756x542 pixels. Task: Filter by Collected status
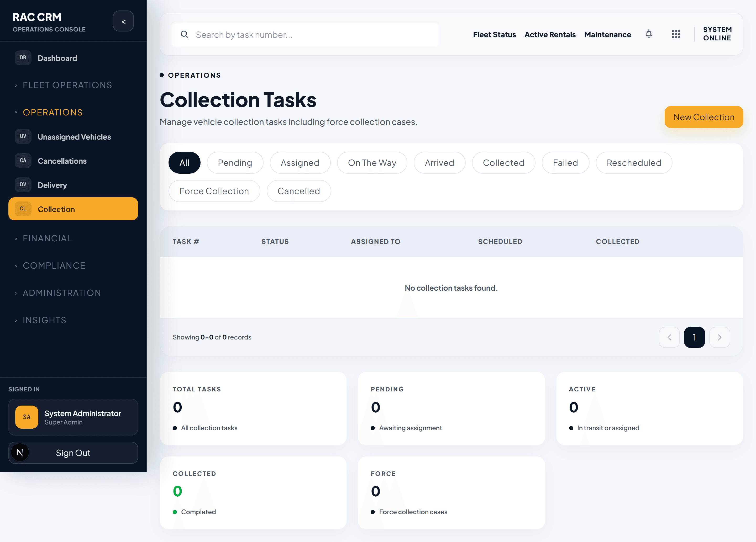(x=503, y=163)
